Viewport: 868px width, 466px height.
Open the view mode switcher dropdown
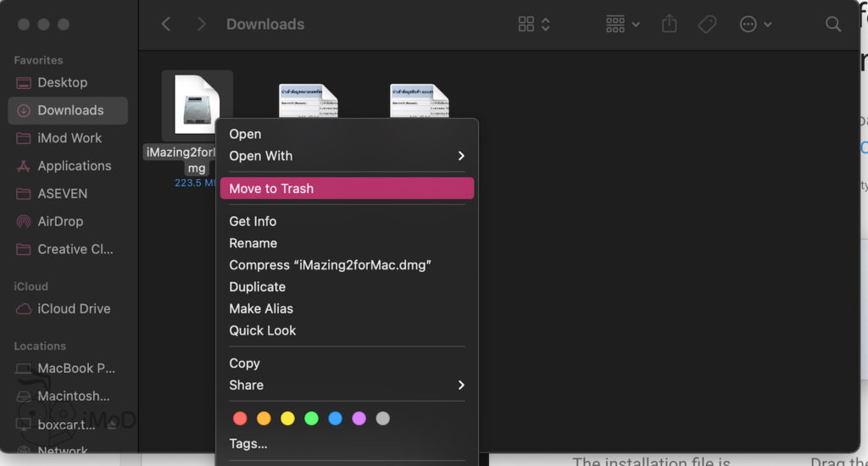pos(535,25)
